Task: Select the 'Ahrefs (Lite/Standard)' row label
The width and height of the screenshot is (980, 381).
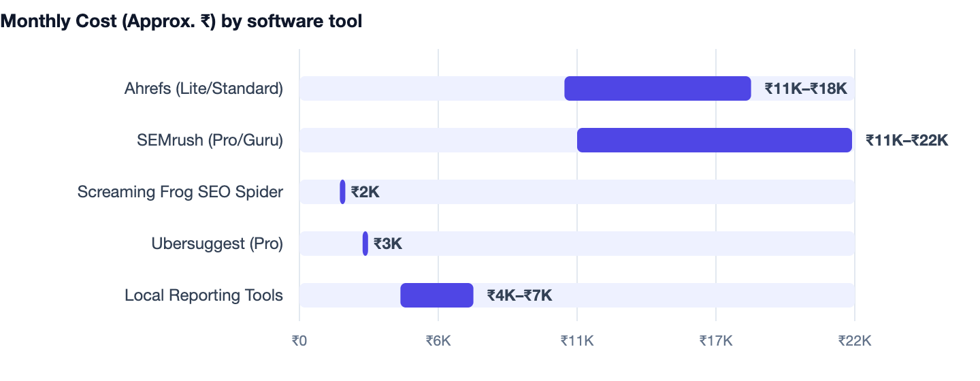Action: pyautogui.click(x=203, y=88)
